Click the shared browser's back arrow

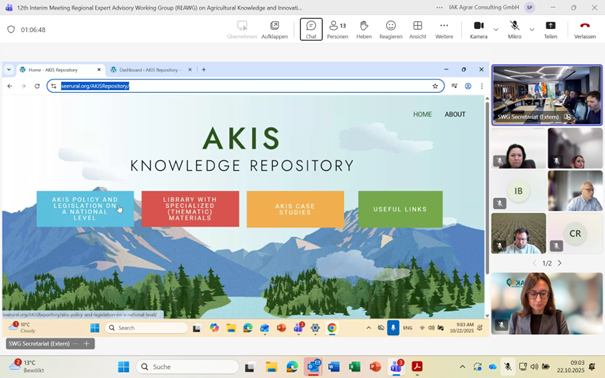pos(10,86)
